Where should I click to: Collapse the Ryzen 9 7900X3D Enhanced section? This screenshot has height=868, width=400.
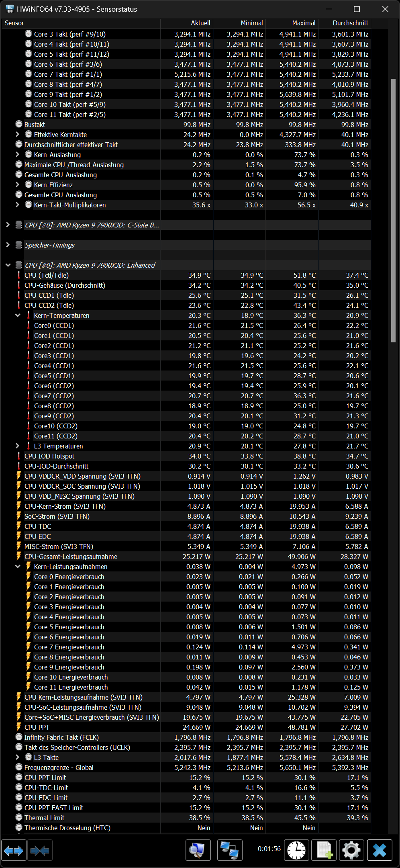coord(8,265)
